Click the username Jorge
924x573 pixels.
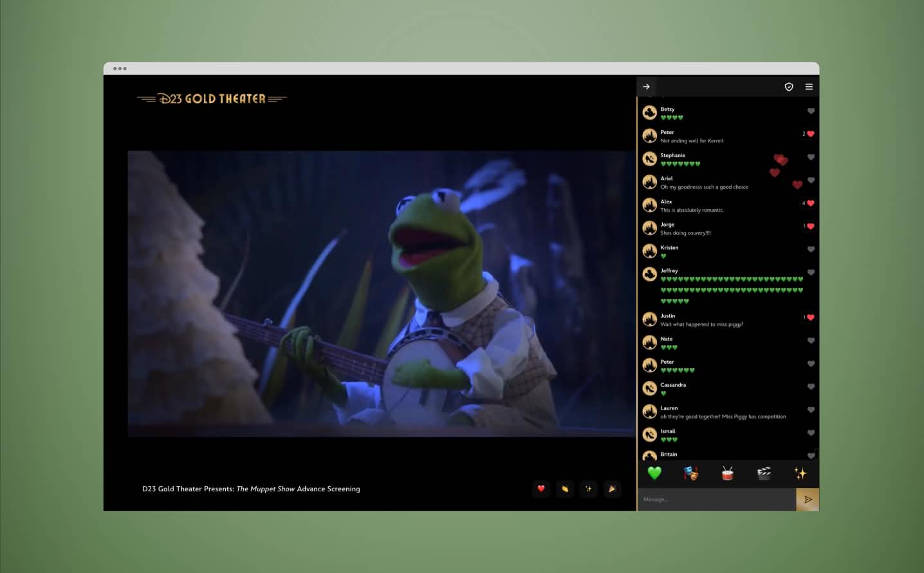pyautogui.click(x=667, y=225)
